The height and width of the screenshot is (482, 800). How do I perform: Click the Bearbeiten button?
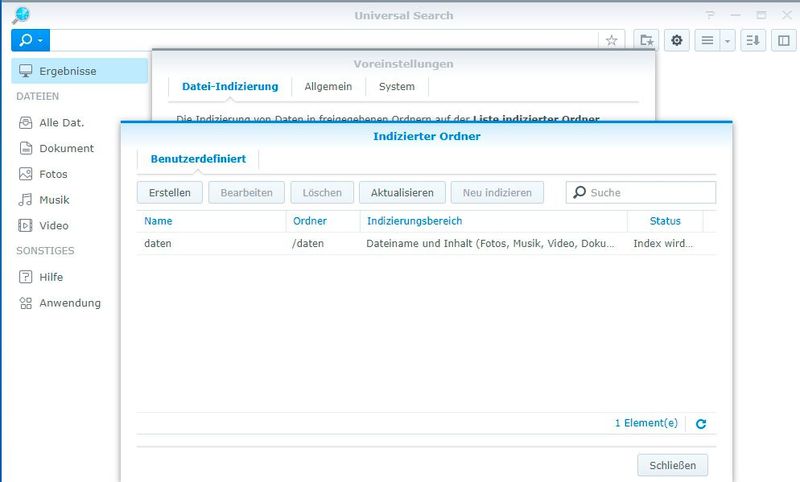click(246, 193)
